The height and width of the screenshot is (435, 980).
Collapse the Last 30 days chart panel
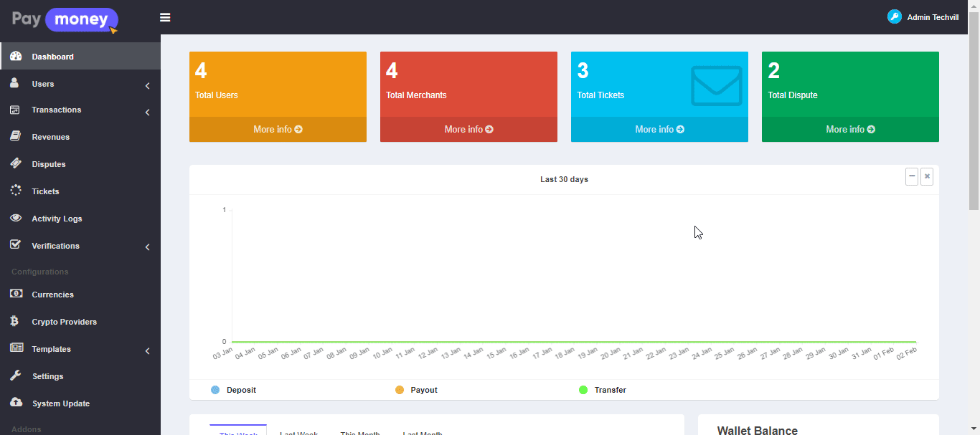tap(912, 176)
